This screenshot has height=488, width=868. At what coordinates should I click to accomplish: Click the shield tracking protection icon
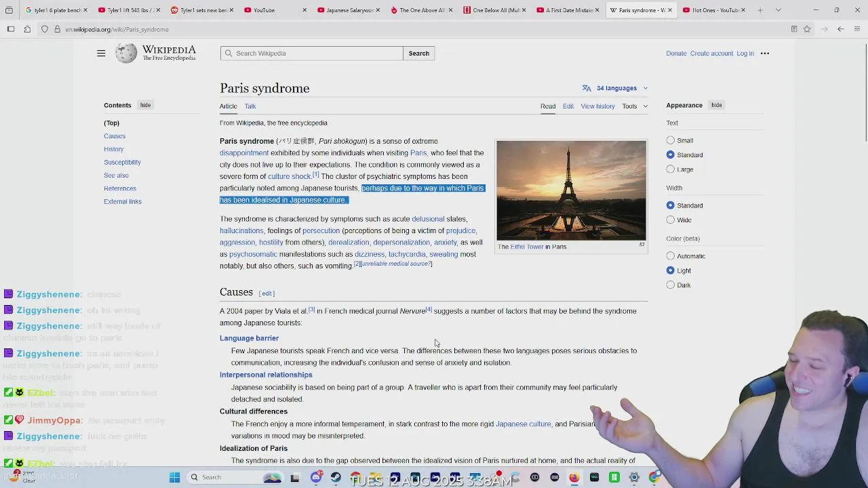coord(45,29)
